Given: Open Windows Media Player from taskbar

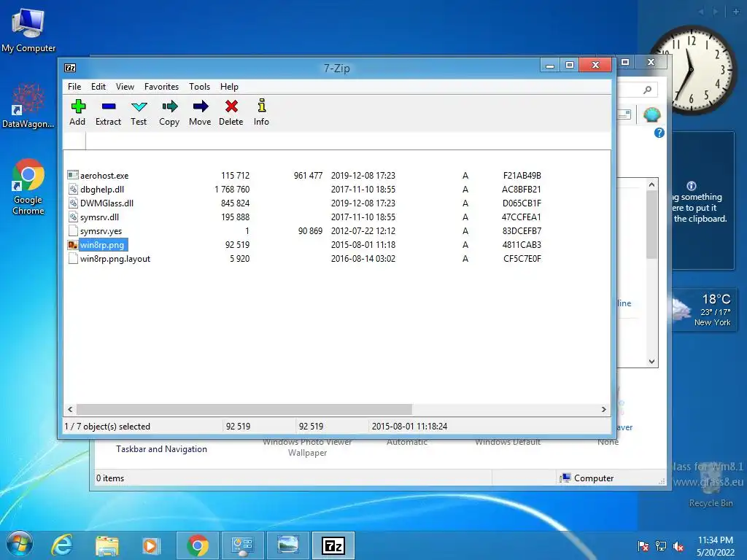Looking at the screenshot, I should pyautogui.click(x=150, y=545).
